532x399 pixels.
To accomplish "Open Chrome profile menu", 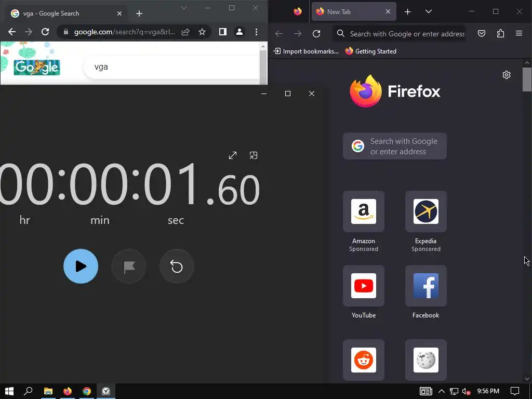I will click(x=240, y=32).
